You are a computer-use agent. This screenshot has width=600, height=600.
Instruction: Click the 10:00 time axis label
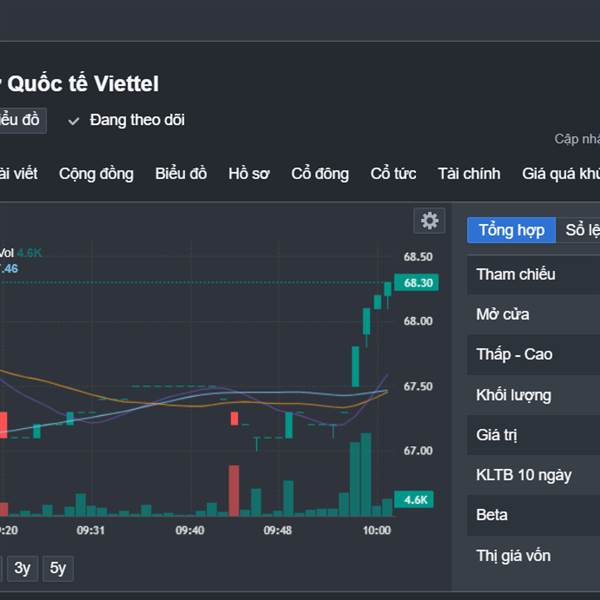pyautogui.click(x=377, y=530)
